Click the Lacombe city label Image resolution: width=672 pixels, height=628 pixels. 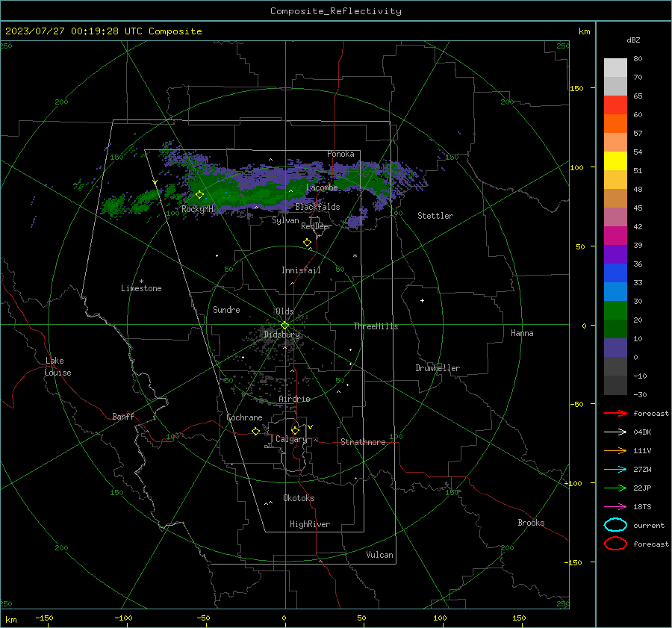(x=322, y=187)
